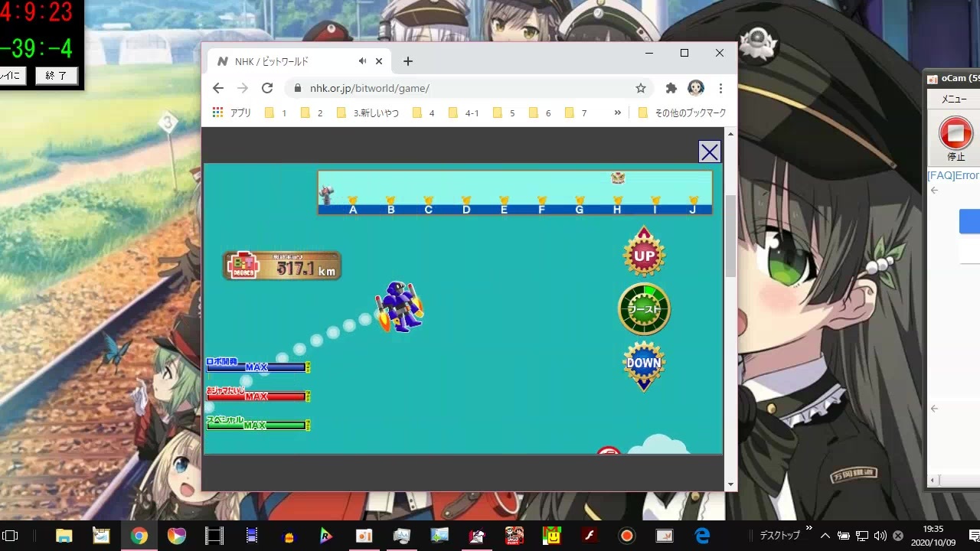This screenshot has width=980, height=551.
Task: Expand hidden bookmarks with the chevron
Action: click(617, 112)
